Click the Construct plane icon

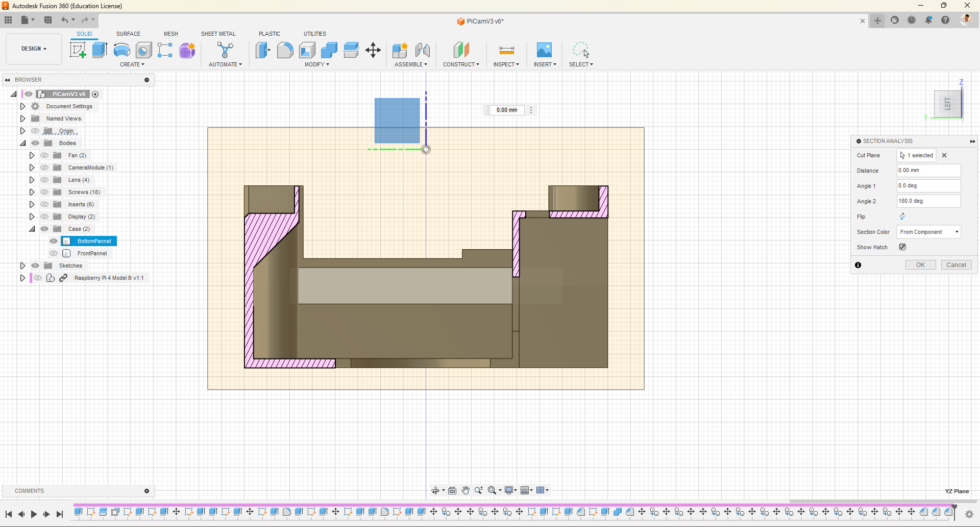(461, 50)
